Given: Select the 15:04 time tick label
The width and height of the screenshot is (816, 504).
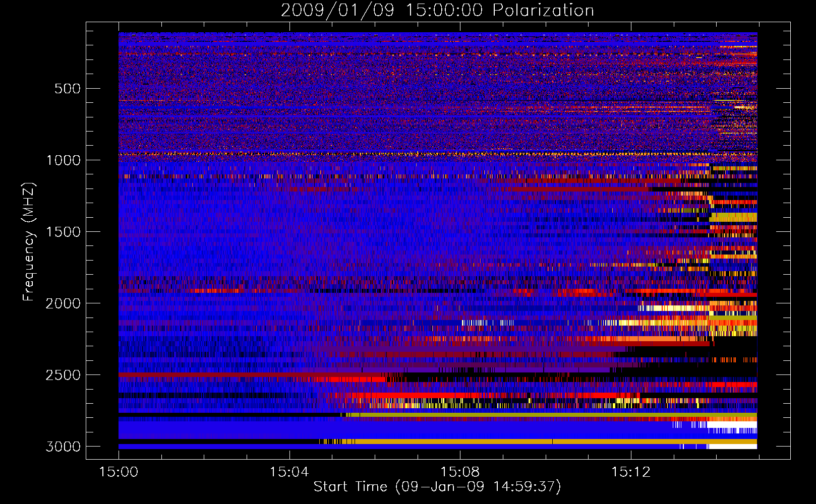Looking at the screenshot, I should 289,472.
